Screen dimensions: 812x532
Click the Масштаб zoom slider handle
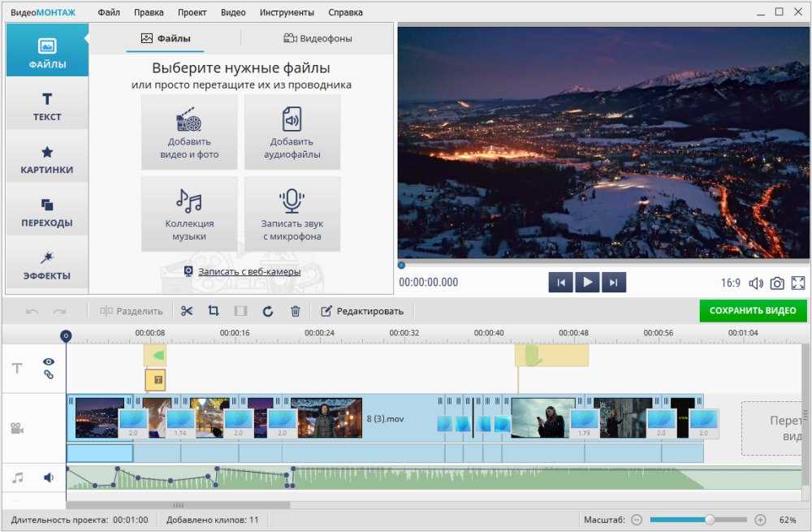[x=710, y=520]
